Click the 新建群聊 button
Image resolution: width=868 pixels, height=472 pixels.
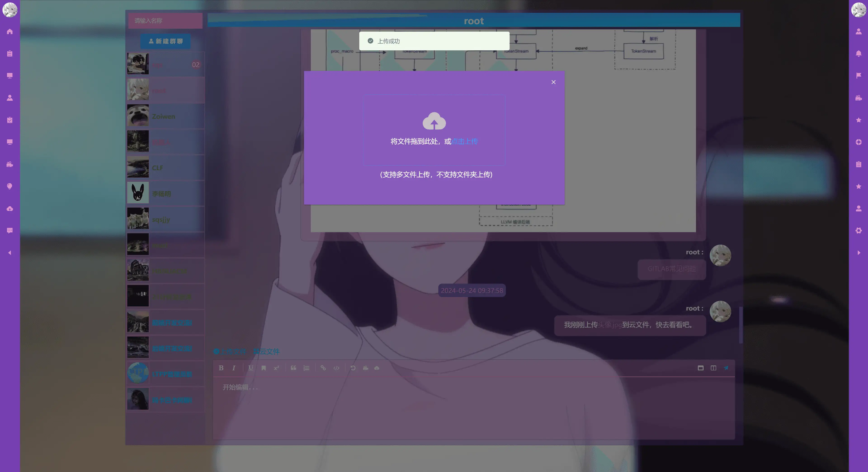(165, 41)
